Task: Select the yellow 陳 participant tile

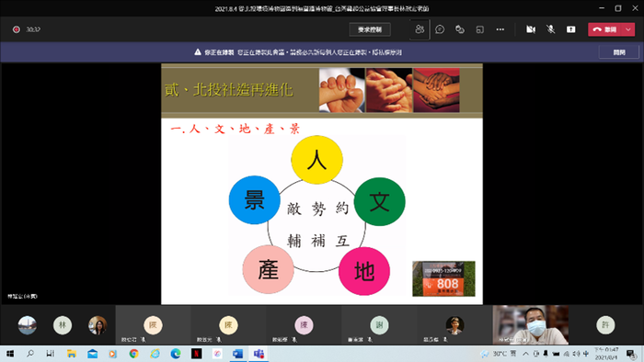Action: (228, 324)
